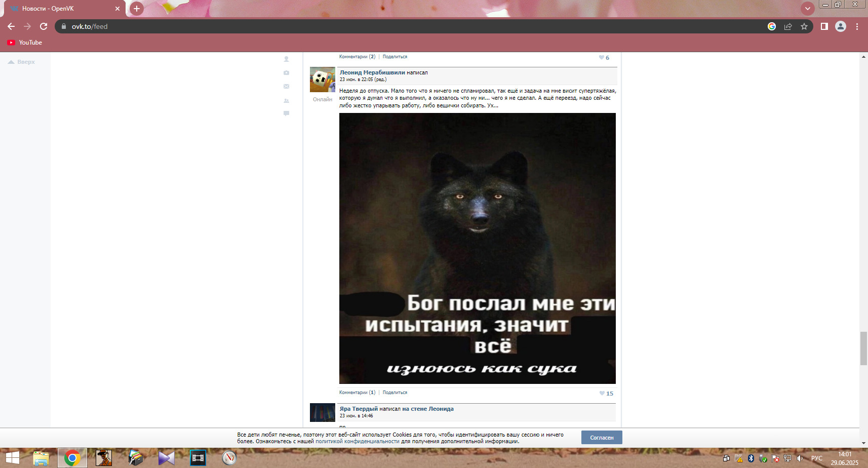This screenshot has width=868, height=468.
Task: Reload the page with the refresh icon
Action: pyautogui.click(x=44, y=26)
